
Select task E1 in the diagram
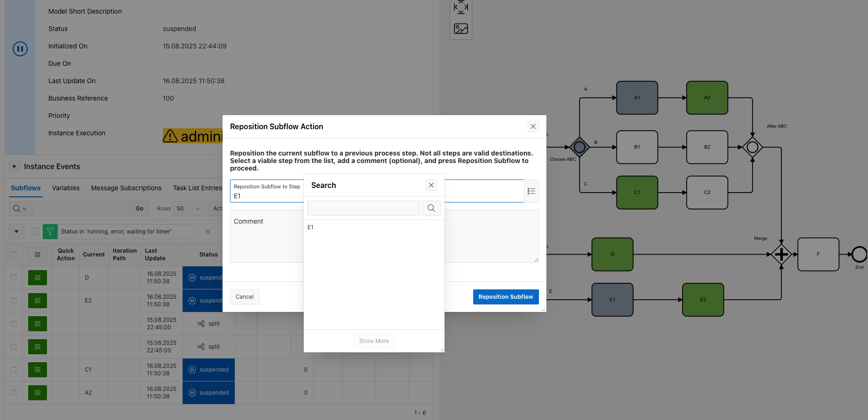coord(612,299)
